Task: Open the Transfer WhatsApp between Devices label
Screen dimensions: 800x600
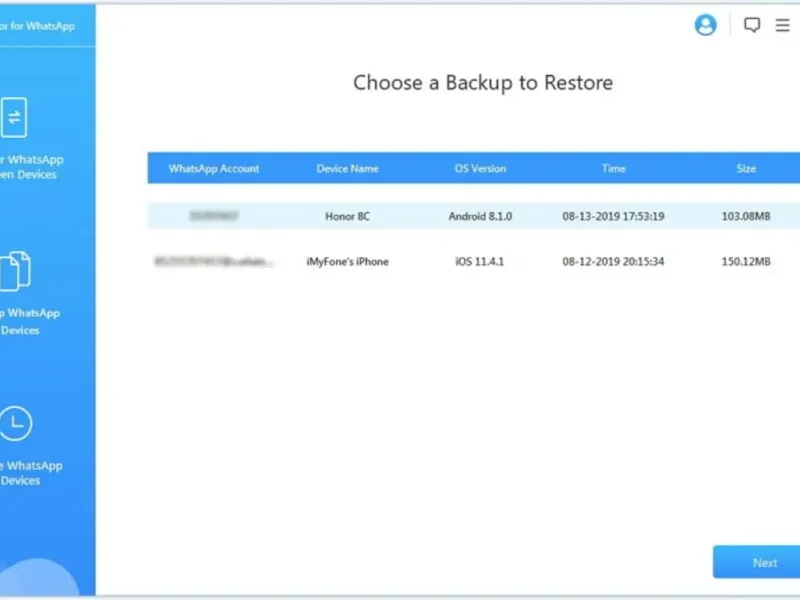Action: tap(32, 167)
